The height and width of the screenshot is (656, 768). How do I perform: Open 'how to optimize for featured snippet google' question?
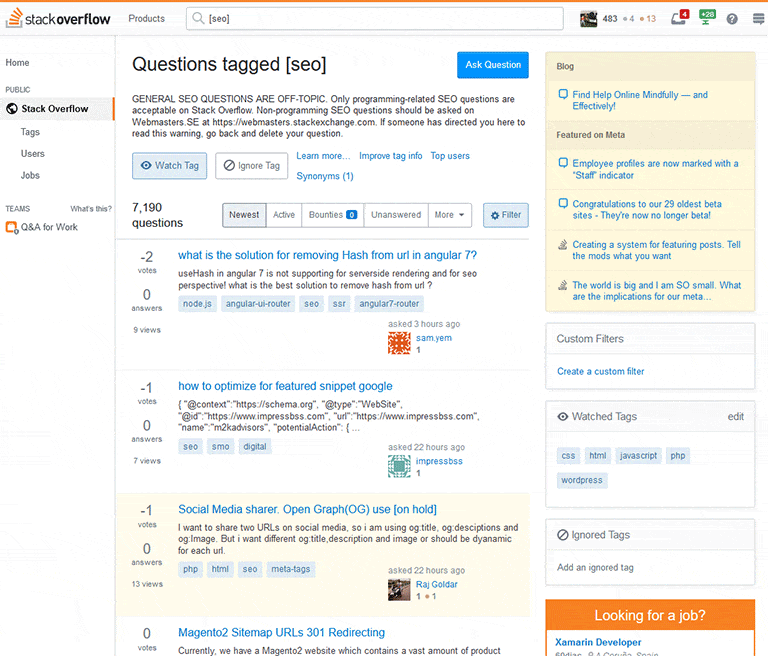(285, 386)
